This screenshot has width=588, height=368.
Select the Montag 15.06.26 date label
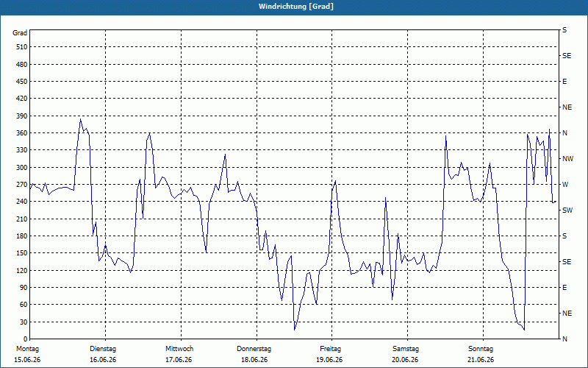click(x=27, y=354)
